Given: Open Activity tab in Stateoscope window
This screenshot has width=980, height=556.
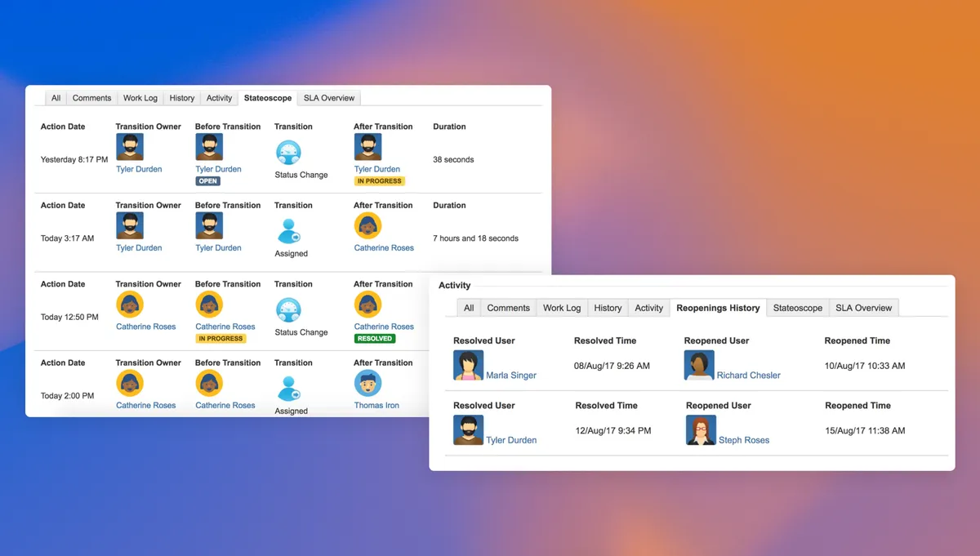Looking at the screenshot, I should coord(219,98).
